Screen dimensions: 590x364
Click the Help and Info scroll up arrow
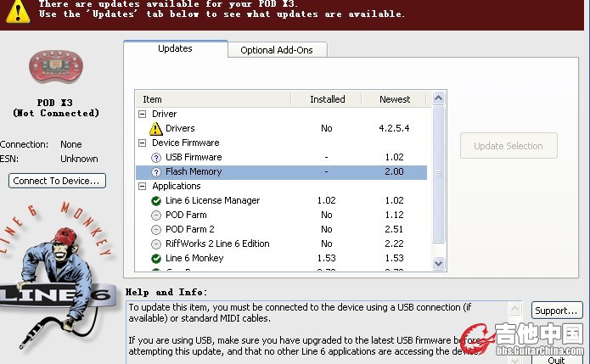click(515, 309)
